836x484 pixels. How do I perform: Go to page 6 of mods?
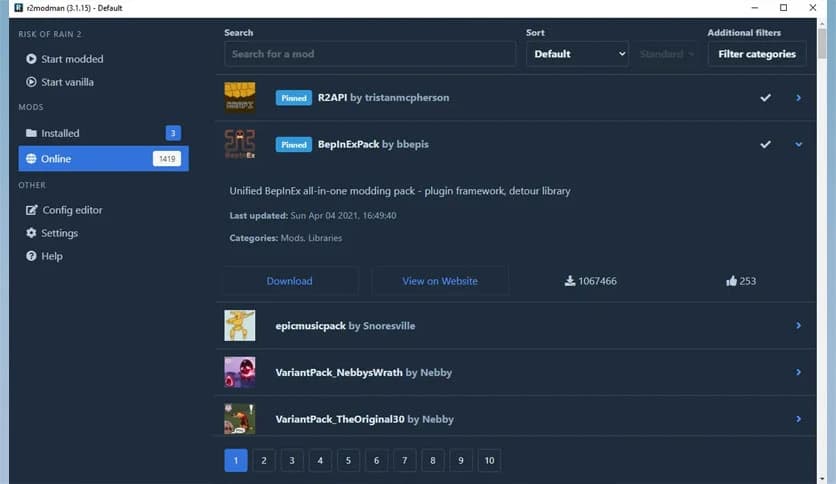pyautogui.click(x=376, y=460)
